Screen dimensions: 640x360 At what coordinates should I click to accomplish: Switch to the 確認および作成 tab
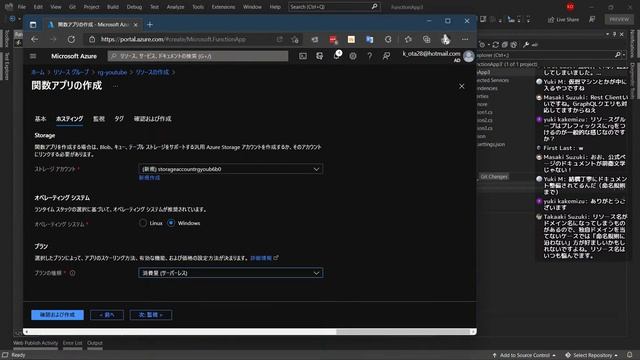(152, 119)
